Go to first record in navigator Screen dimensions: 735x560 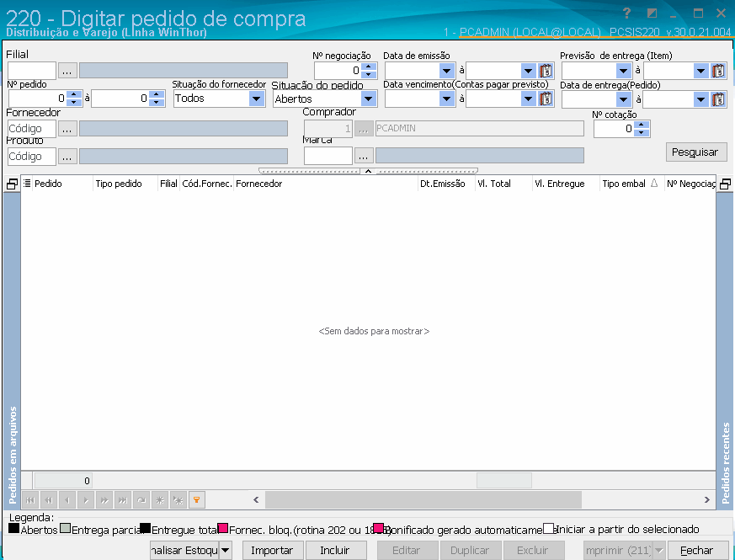[x=30, y=500]
